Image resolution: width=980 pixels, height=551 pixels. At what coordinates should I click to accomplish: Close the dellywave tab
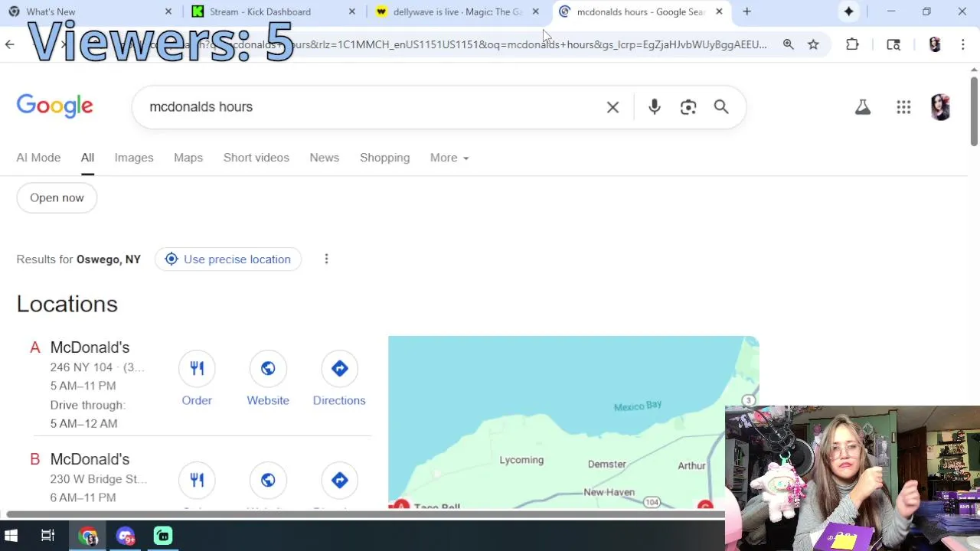[536, 11]
